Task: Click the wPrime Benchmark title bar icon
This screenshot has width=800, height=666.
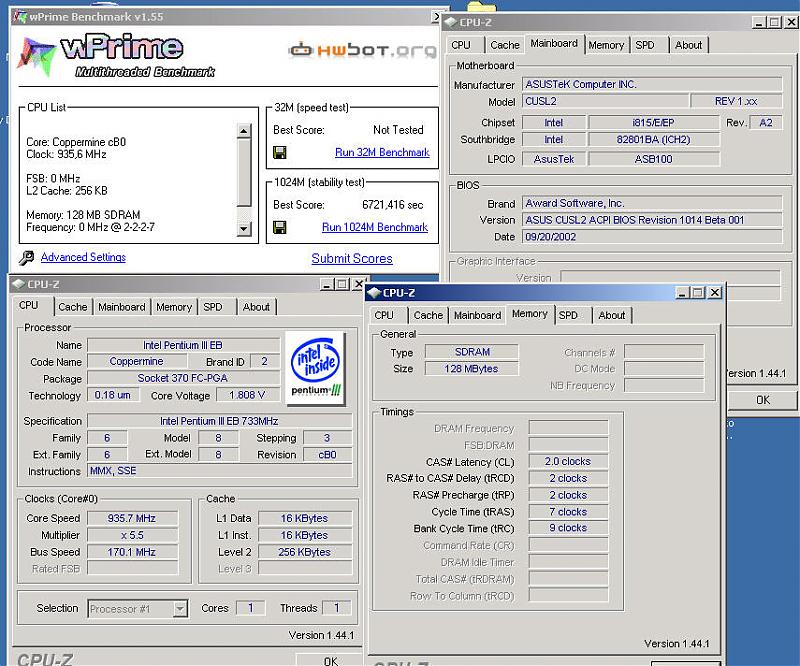Action: pyautogui.click(x=20, y=16)
